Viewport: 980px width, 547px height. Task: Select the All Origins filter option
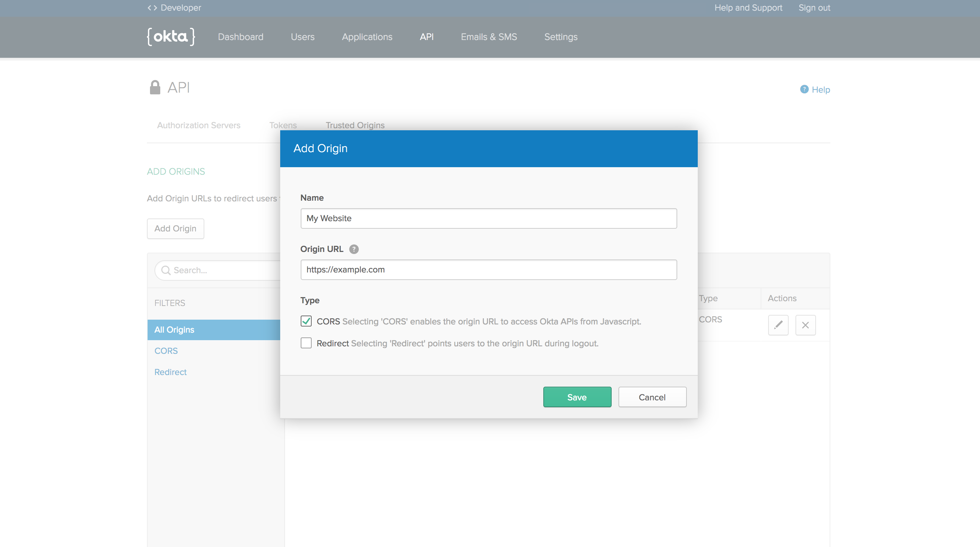174,330
